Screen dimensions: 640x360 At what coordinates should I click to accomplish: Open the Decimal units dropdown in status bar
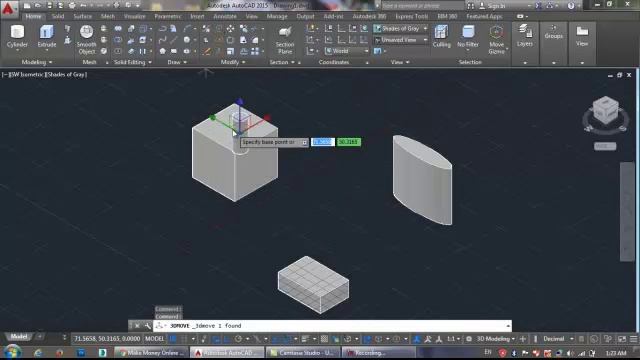pos(558,339)
